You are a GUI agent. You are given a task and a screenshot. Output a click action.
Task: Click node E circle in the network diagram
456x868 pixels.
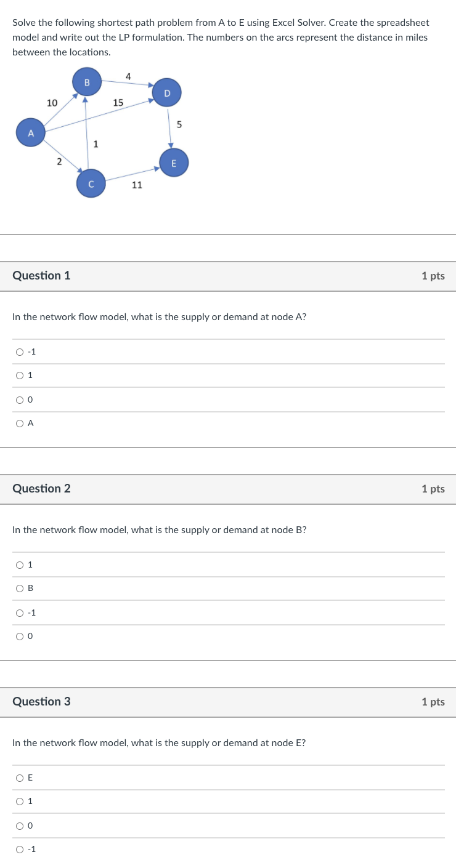coord(174,163)
